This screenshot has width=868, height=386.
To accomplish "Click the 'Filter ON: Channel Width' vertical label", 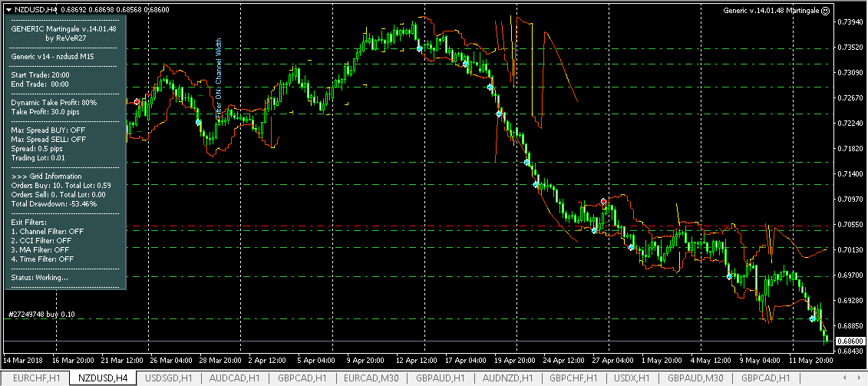I will (x=218, y=77).
